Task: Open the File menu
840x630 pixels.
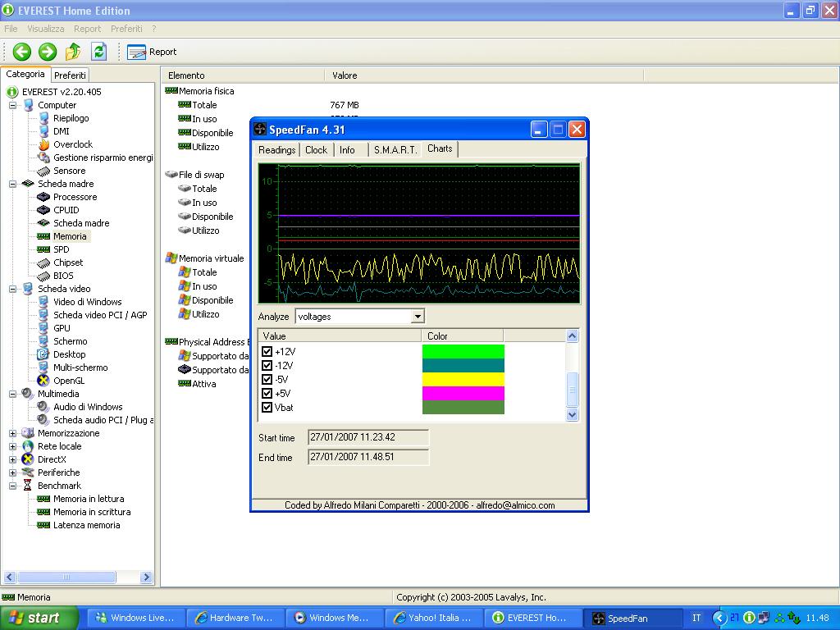Action: point(11,29)
